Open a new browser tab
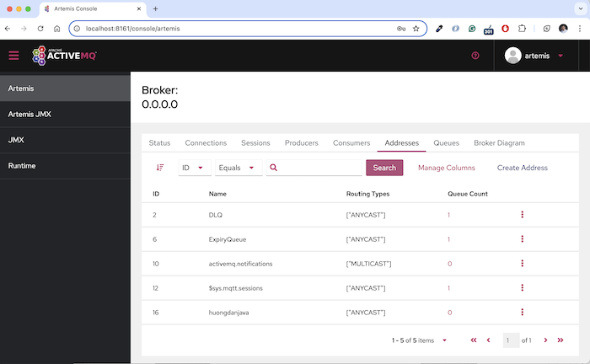This screenshot has width=590, height=364. tap(155, 8)
